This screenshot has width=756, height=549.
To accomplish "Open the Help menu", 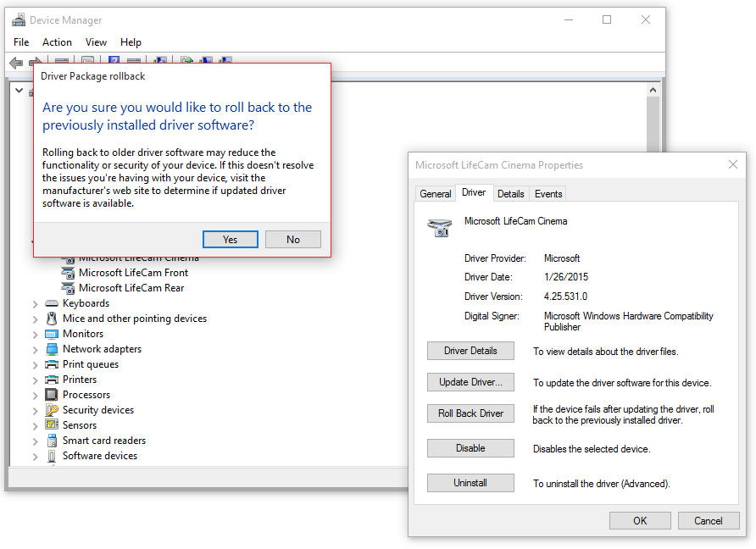I will pos(131,42).
